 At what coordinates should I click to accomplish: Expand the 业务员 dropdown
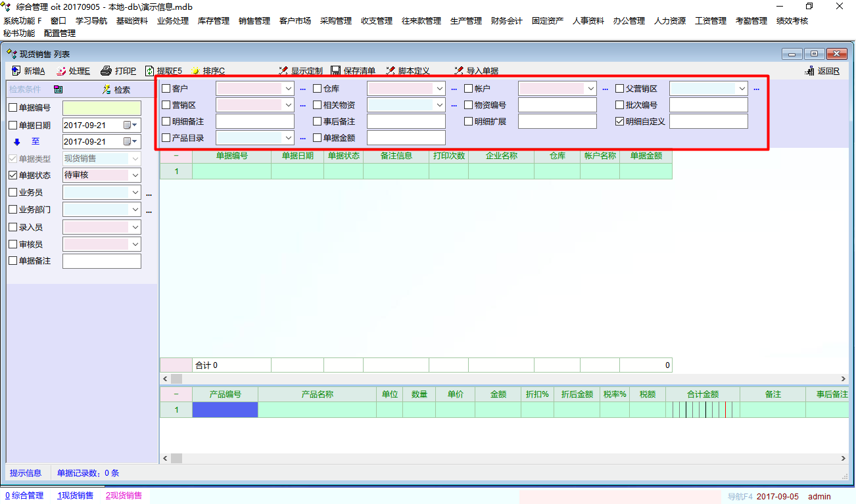point(135,193)
